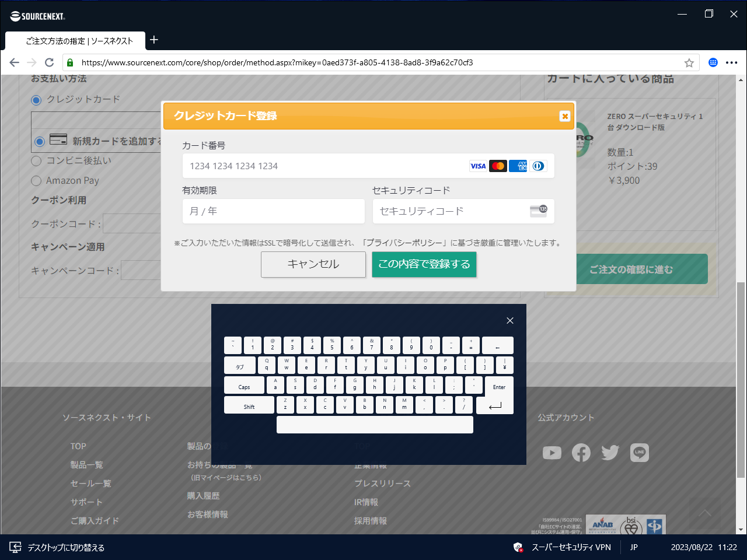747x560 pixels.
Task: Select the クレジットカード payment radio button
Action: click(36, 100)
